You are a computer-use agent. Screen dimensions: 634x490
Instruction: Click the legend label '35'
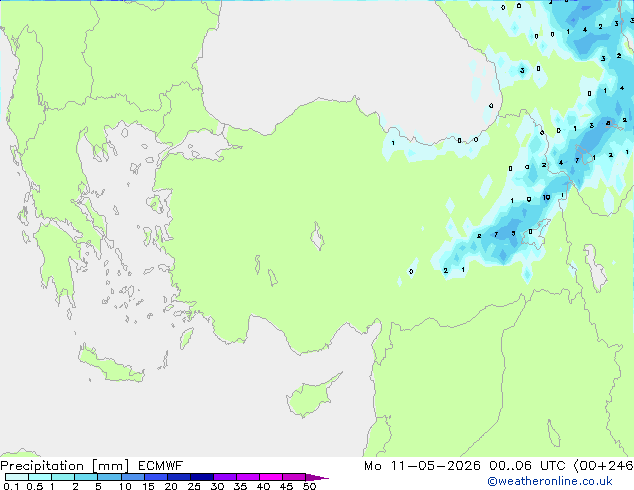(240, 486)
